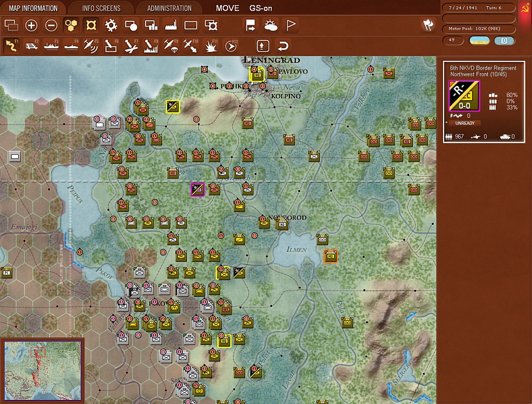Select the HQ unit at Novgorod

[282, 224]
